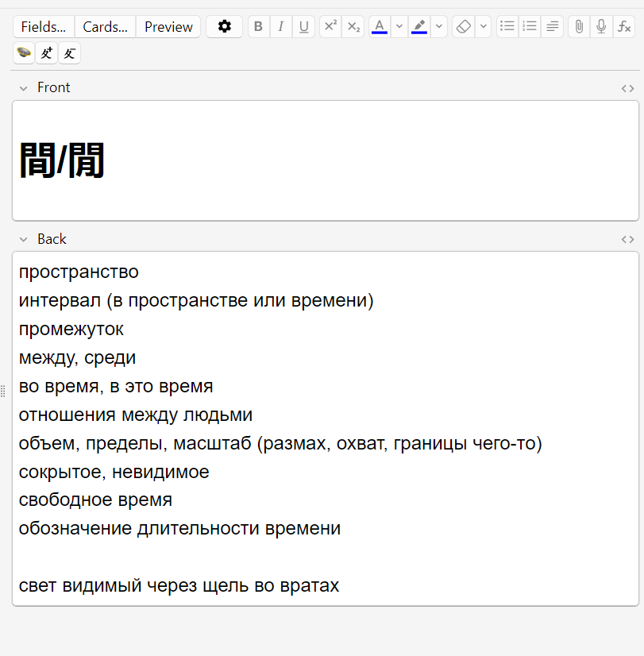The height and width of the screenshot is (656, 644).
Task: Apply highlight color marker icon
Action: coord(419,27)
